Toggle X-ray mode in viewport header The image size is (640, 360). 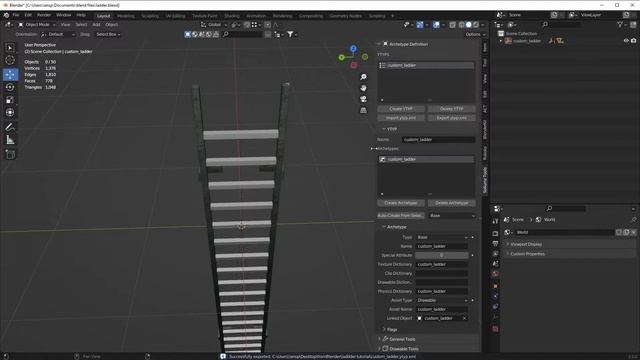pyautogui.click(x=452, y=25)
